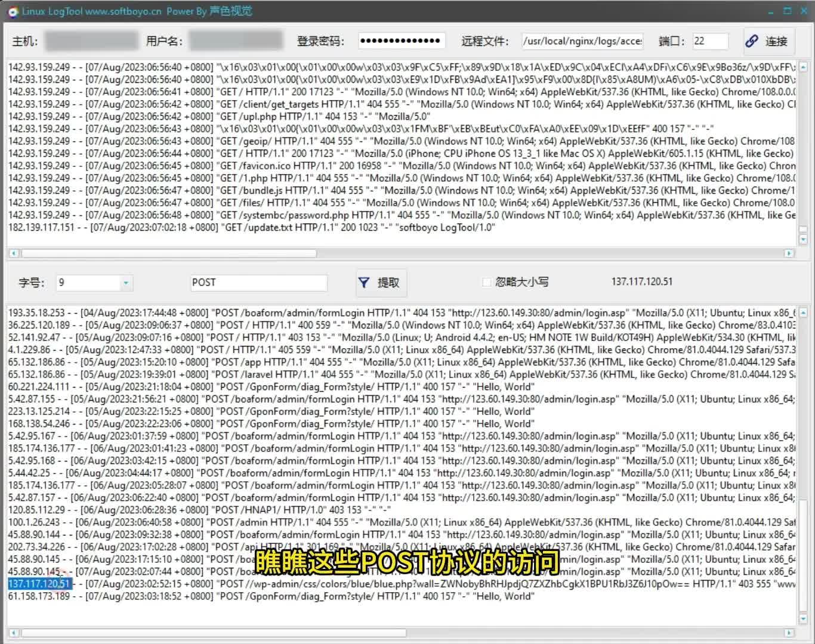Click the 主机 host field

89,41
